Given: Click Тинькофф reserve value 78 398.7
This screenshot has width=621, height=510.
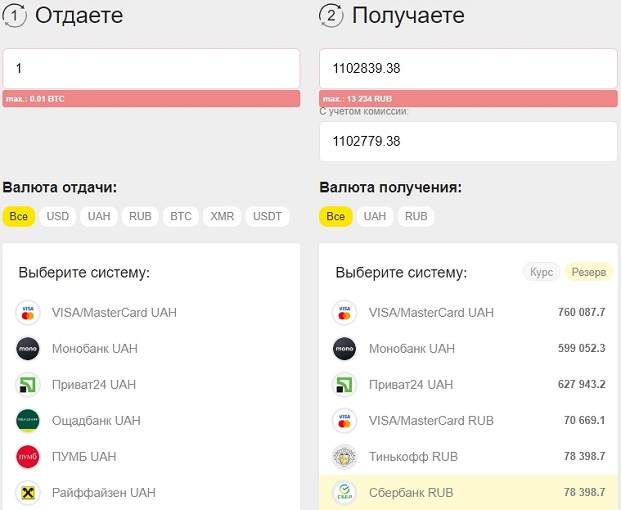Looking at the screenshot, I should pyautogui.click(x=585, y=456).
